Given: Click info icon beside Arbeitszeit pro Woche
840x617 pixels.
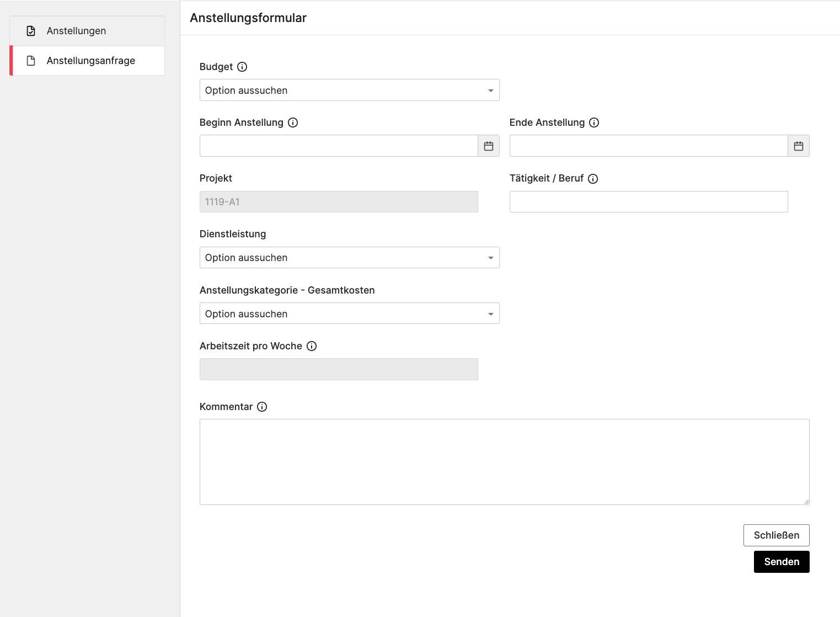Looking at the screenshot, I should (x=312, y=346).
